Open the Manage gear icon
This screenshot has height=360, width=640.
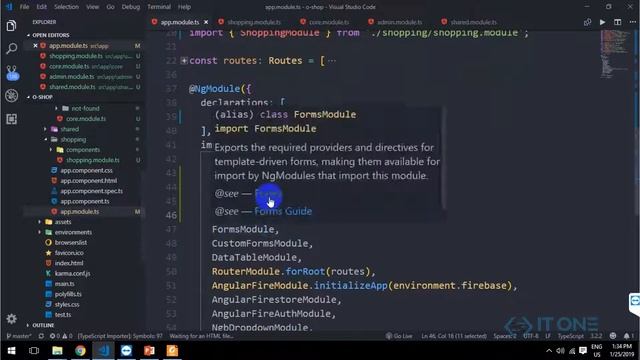(11, 319)
